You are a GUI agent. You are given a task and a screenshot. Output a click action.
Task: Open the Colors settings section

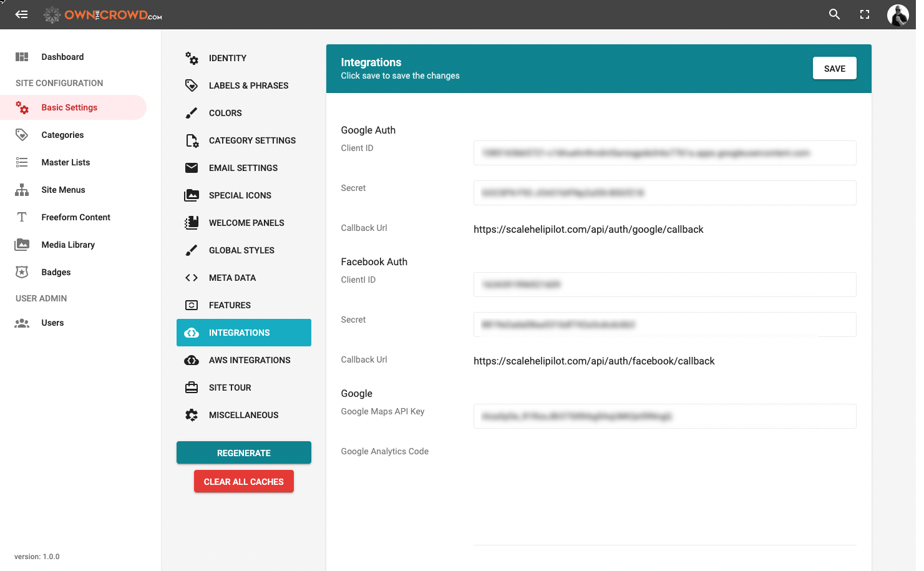(x=225, y=113)
